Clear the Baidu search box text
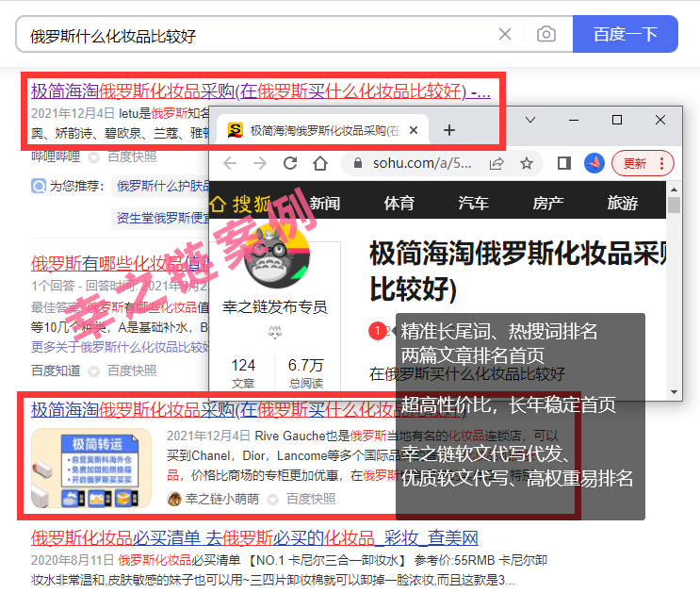 click(x=505, y=34)
